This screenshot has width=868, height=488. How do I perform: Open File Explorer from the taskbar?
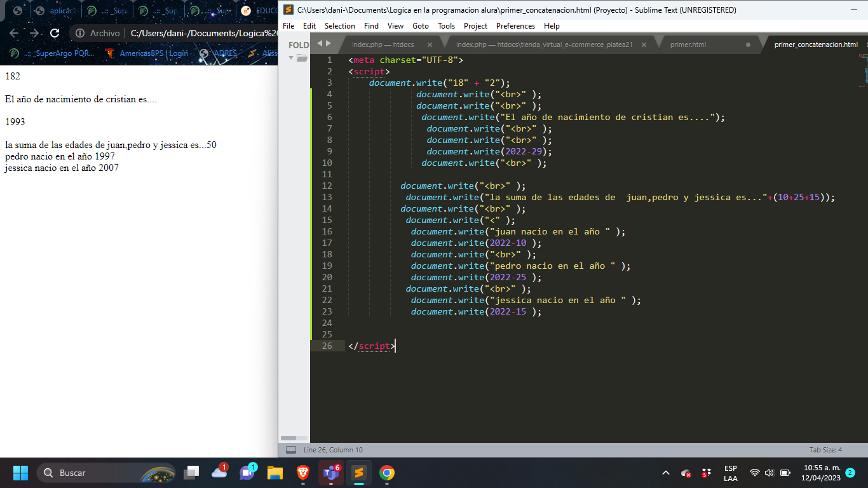pos(275,473)
